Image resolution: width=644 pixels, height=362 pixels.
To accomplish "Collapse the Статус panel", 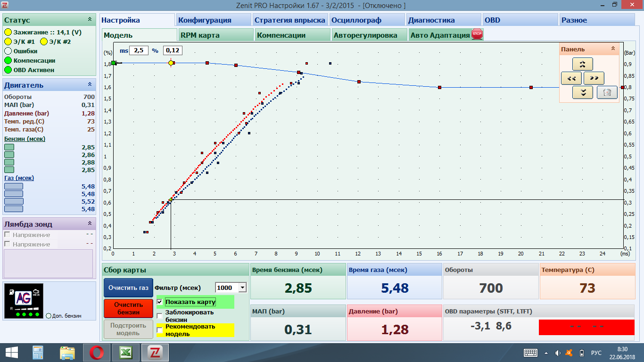I will [90, 19].
